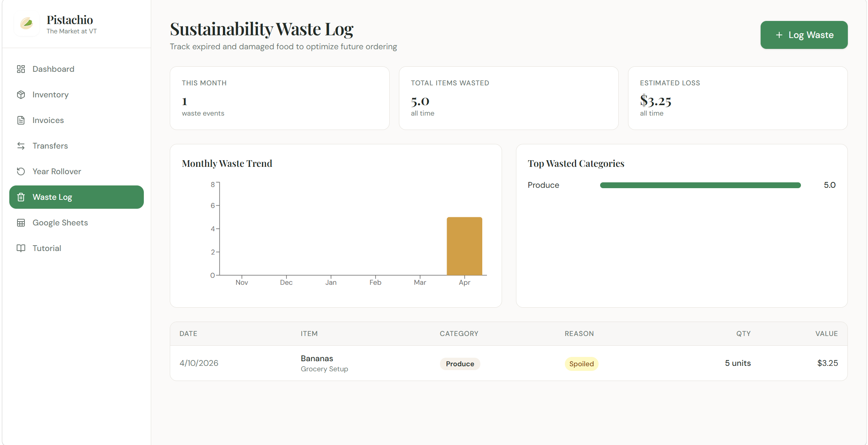The height and width of the screenshot is (445, 868).
Task: Click the Waste Log trash icon
Action: [x=21, y=197]
